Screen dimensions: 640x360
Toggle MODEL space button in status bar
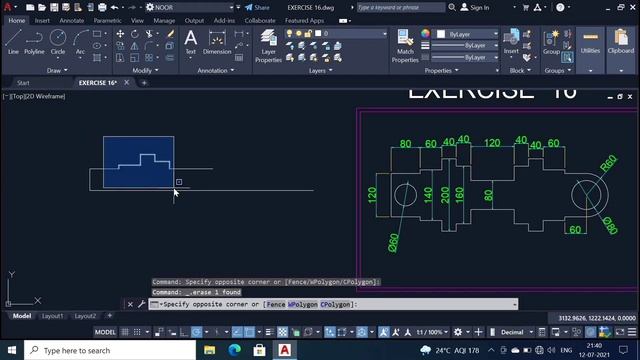pyautogui.click(x=105, y=332)
